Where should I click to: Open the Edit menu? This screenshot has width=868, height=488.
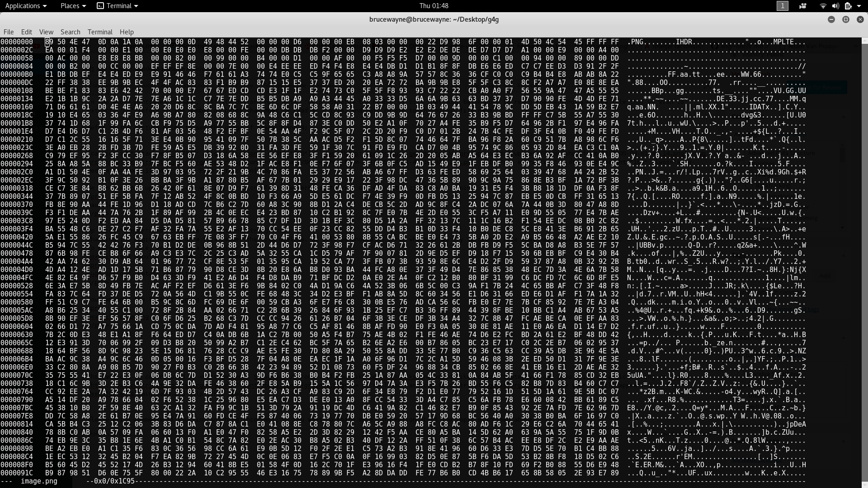coord(27,32)
